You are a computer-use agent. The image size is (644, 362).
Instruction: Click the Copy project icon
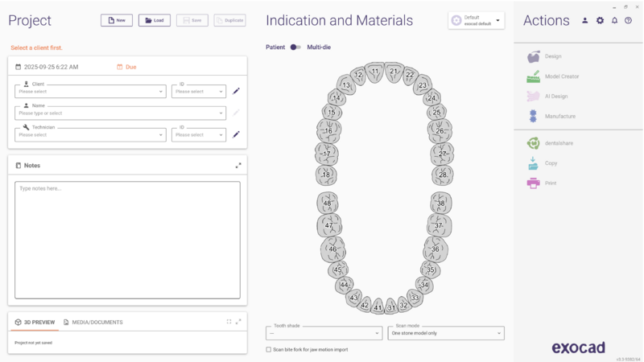(533, 163)
